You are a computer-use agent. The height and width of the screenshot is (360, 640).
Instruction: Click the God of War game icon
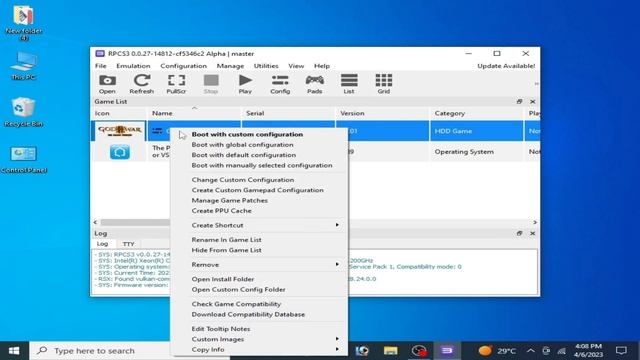pos(119,131)
